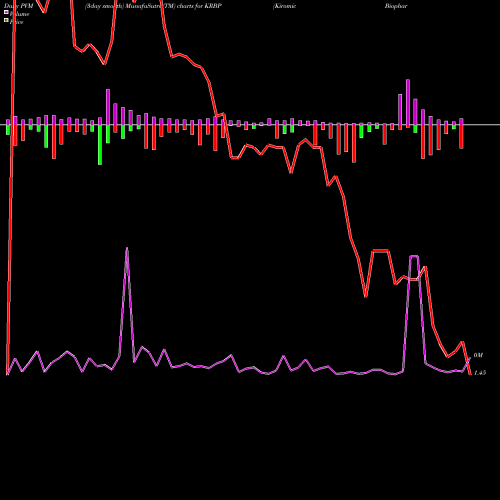Click the "Biophar" text at top right
Viewport: 500px width, 500px height.
(396, 6)
